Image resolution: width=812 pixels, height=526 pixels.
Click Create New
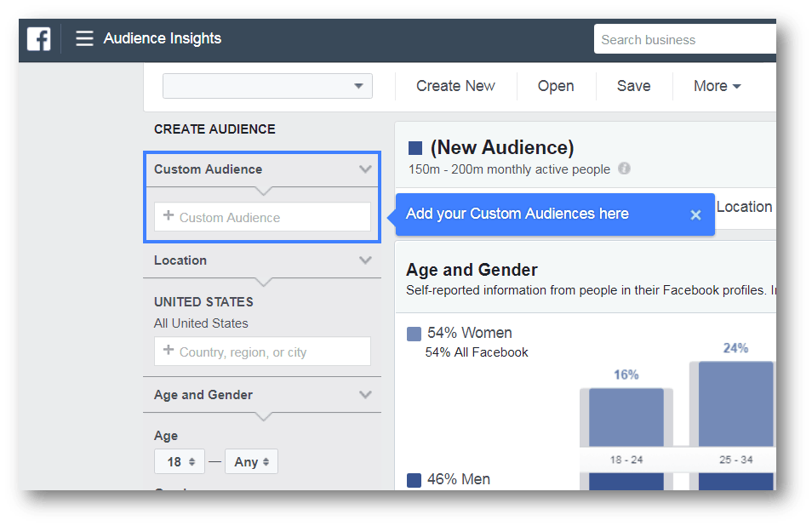pyautogui.click(x=455, y=86)
